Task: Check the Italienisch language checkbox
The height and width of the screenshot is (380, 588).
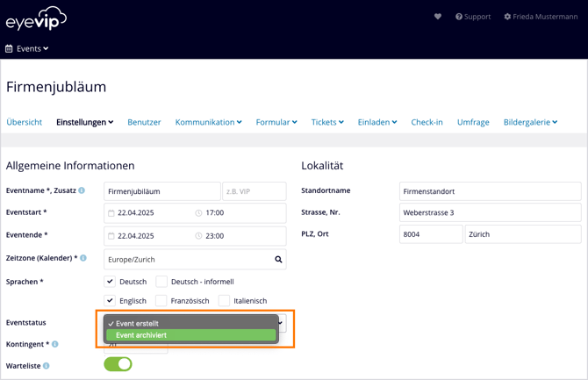Action: click(x=225, y=300)
